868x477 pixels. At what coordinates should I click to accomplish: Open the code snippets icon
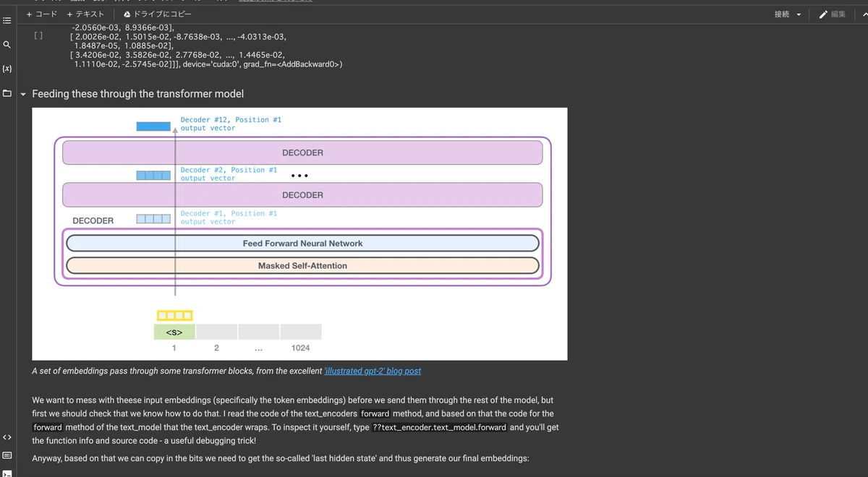7,437
